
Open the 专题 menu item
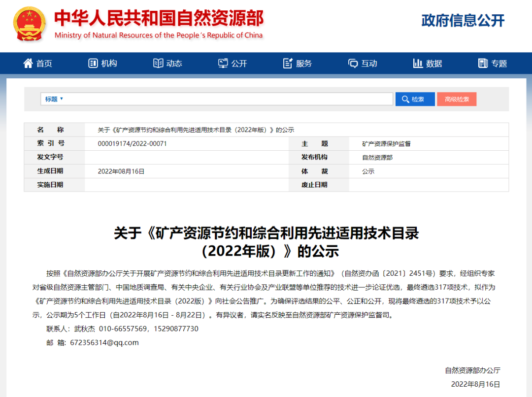(499, 64)
